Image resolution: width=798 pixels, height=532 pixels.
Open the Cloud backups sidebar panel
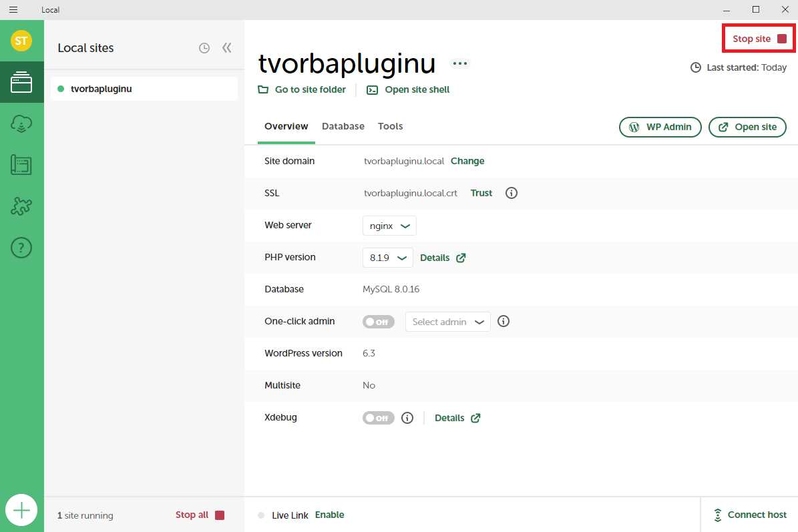(x=22, y=123)
